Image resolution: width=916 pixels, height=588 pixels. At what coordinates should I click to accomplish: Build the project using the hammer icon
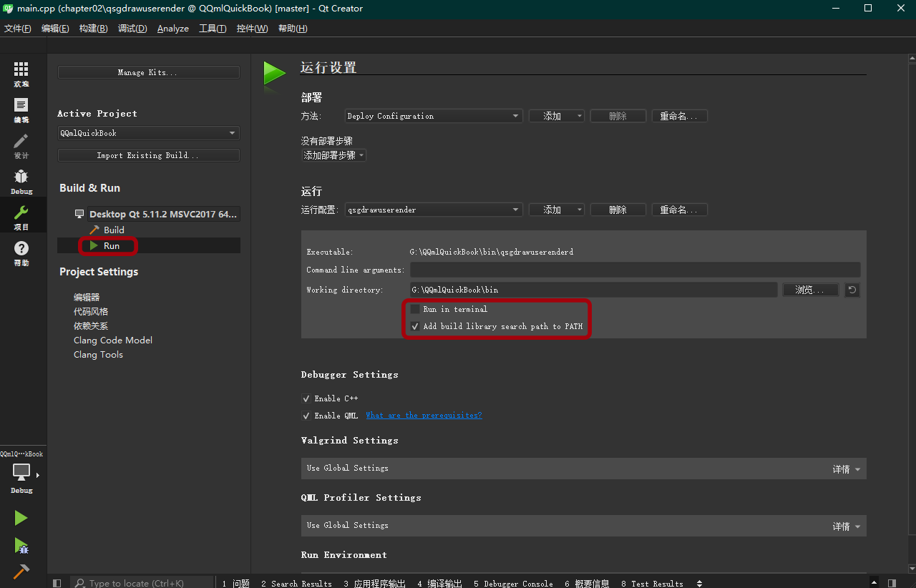point(21,571)
